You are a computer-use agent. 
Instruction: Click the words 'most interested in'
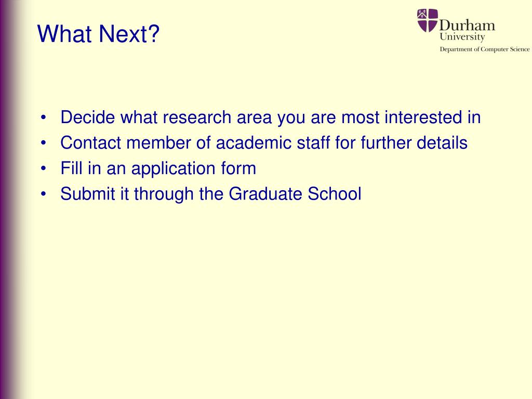pyautogui.click(x=411, y=117)
